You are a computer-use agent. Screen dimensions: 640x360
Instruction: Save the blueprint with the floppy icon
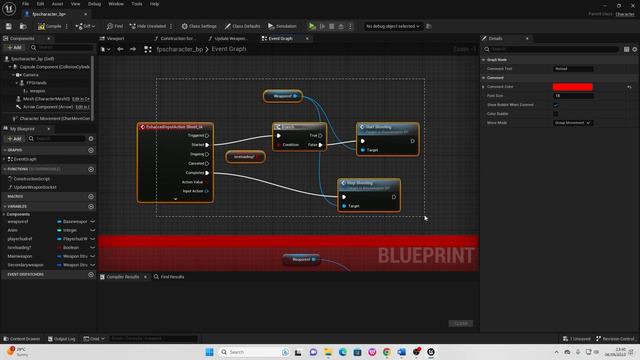[9, 26]
